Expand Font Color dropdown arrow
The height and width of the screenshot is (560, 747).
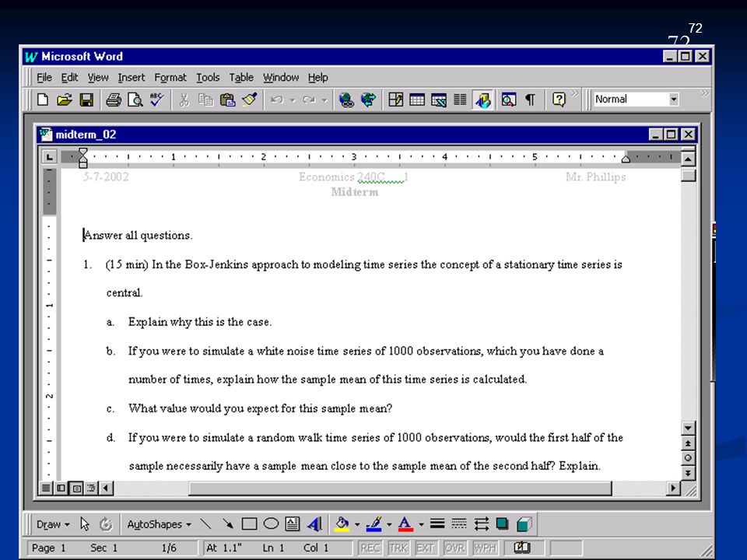coord(421,524)
